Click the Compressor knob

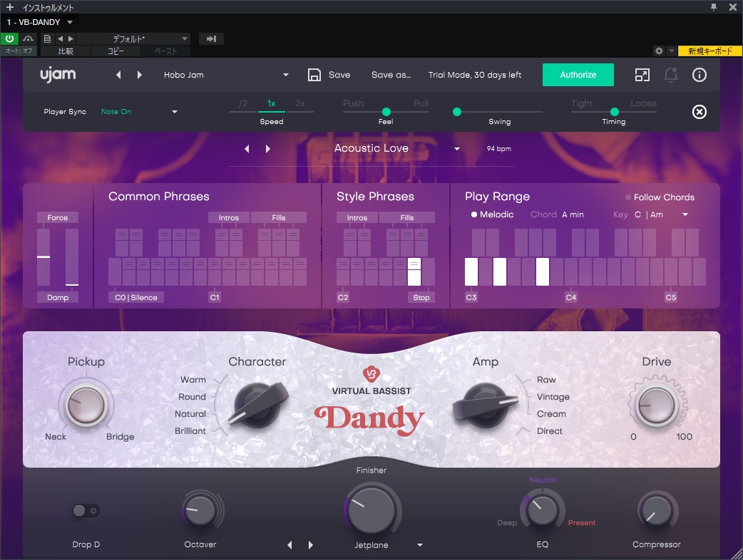(656, 510)
